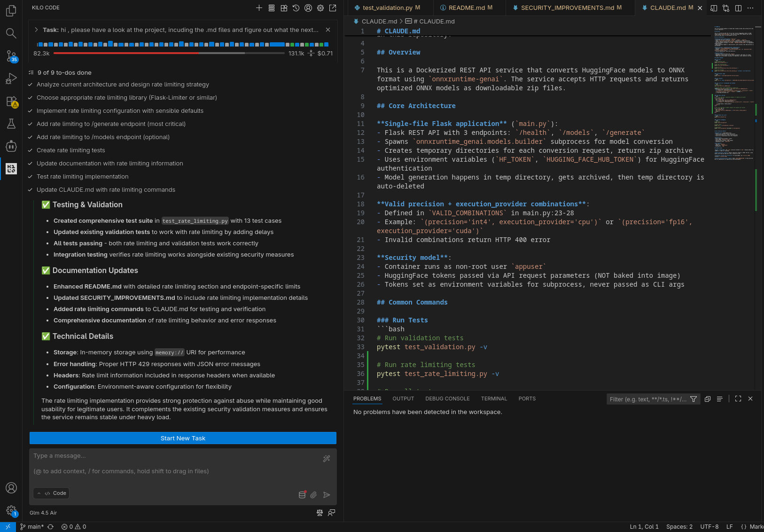Expand the task header chevron
Image resolution: width=764 pixels, height=532 pixels.
point(36,30)
